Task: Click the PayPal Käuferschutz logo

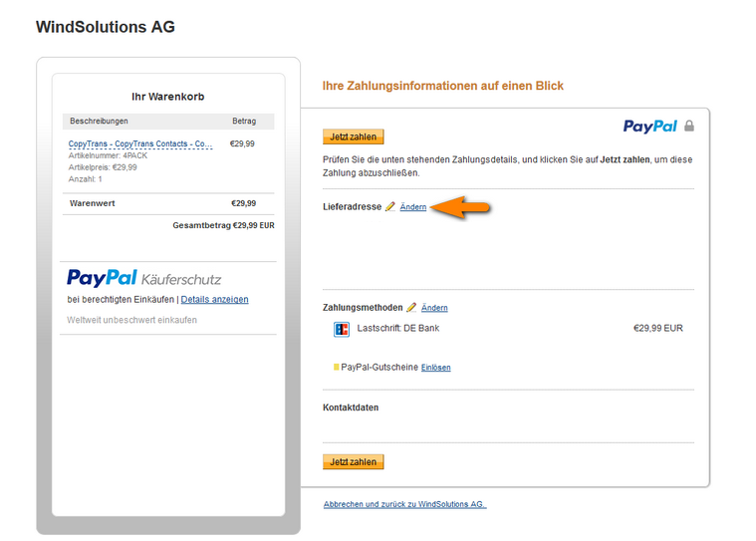Action: point(144,278)
